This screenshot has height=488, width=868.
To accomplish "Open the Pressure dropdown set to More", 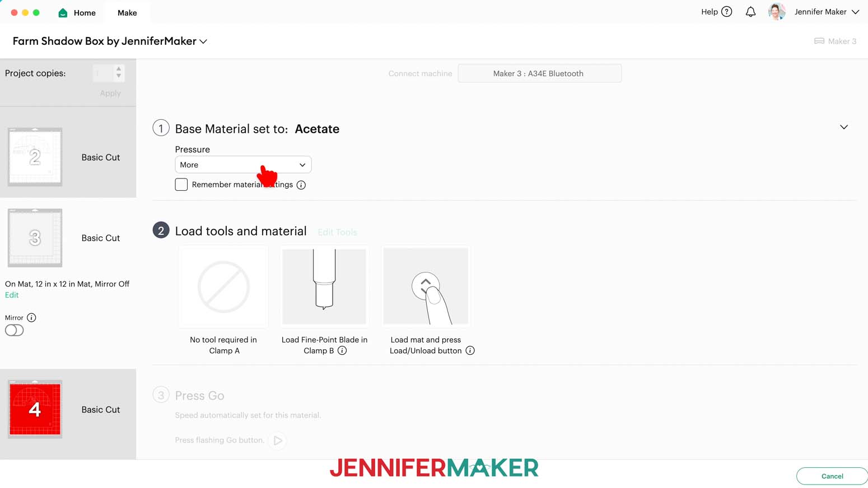I will [x=243, y=165].
